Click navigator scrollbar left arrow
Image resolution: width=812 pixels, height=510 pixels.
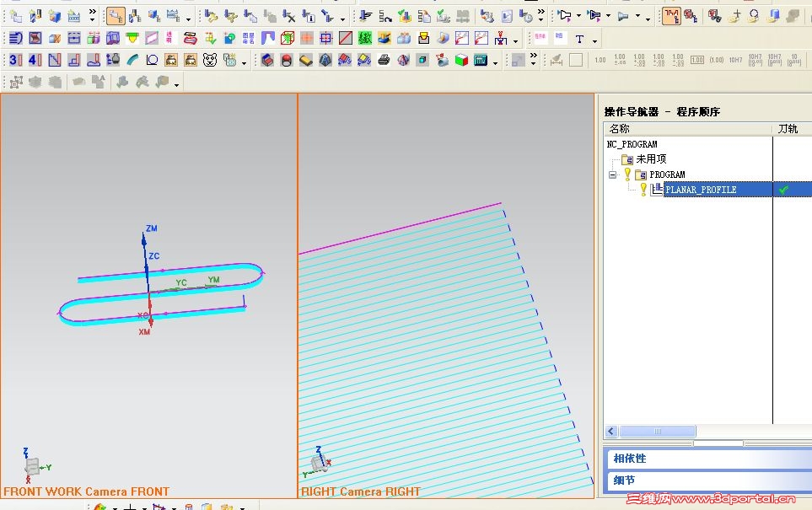pyautogui.click(x=611, y=432)
